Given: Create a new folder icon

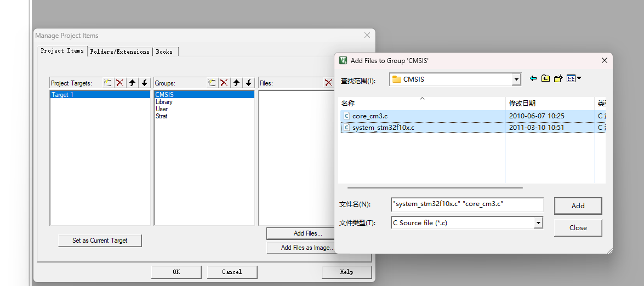Looking at the screenshot, I should (558, 79).
